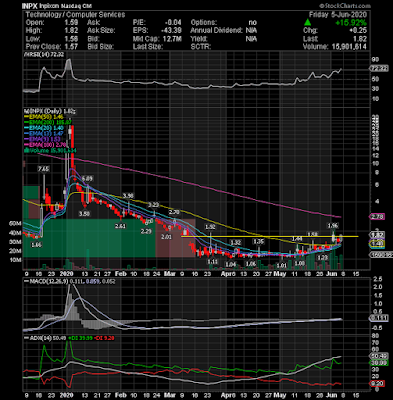
Task: Click the 1.11 price low label
Action: click(212, 262)
